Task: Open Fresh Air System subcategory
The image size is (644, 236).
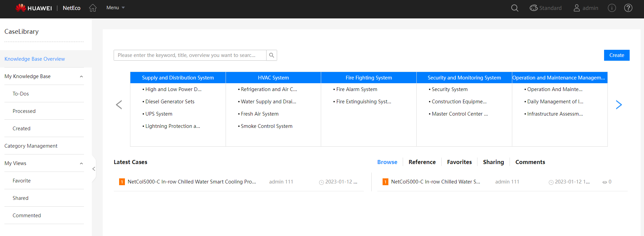Action: tap(260, 114)
